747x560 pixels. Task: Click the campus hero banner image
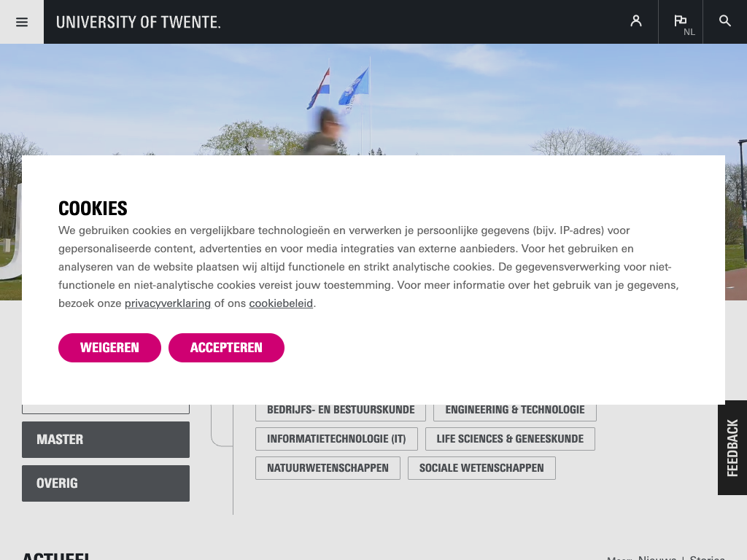coord(438,95)
